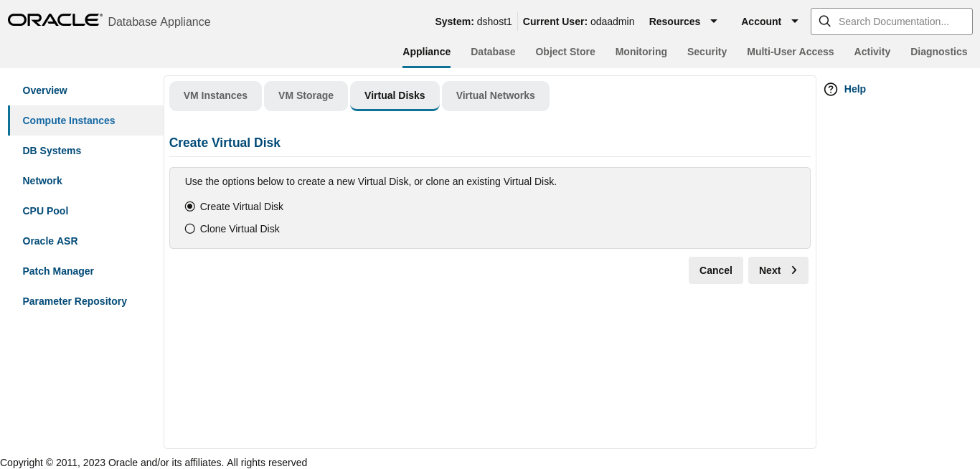Open the Monitoring tab
This screenshot has width=980, height=469.
[x=641, y=52]
